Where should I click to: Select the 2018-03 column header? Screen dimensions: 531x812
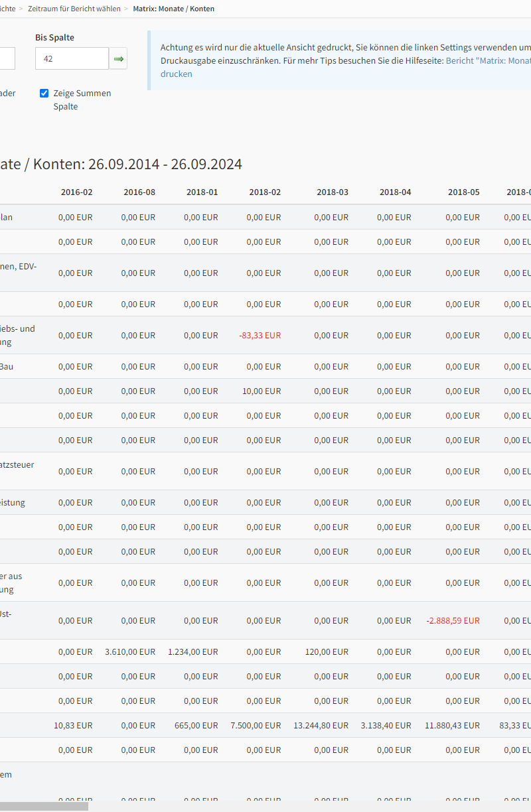[332, 192]
